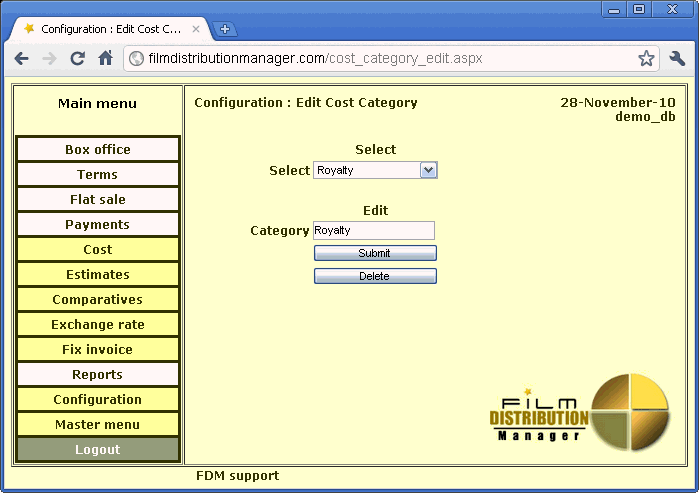Click the browser back arrow
Screen dimensions: 699x493
coord(22,58)
